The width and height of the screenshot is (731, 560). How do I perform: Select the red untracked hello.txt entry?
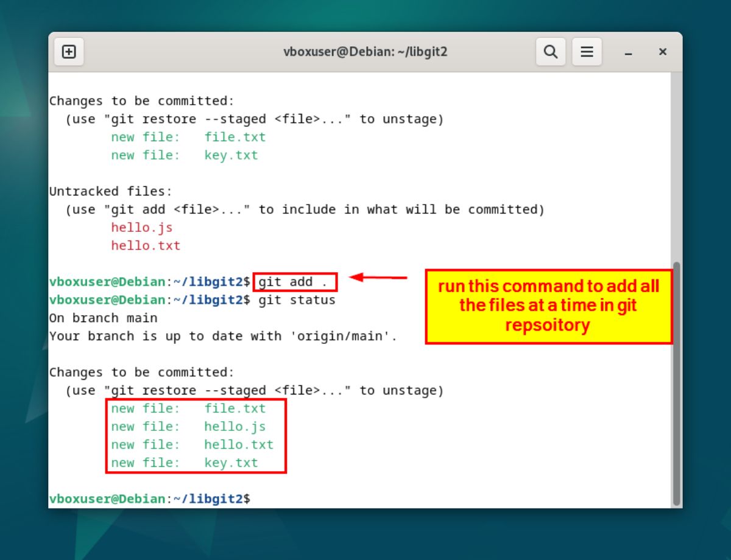coord(146,246)
